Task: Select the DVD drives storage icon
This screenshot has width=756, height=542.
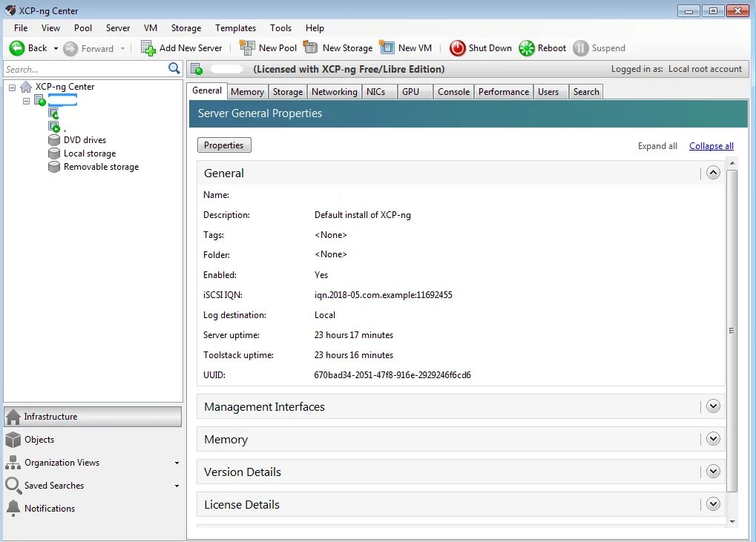Action: pos(54,140)
